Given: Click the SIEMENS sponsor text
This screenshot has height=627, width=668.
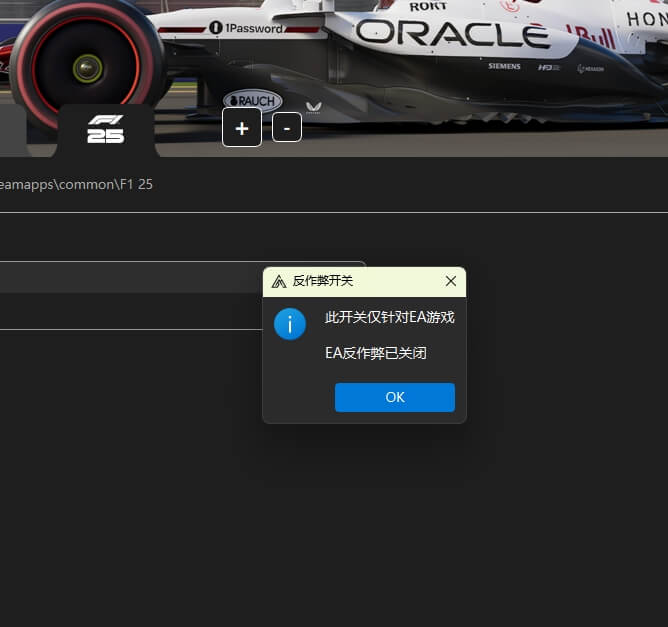Looking at the screenshot, I should 504,66.
